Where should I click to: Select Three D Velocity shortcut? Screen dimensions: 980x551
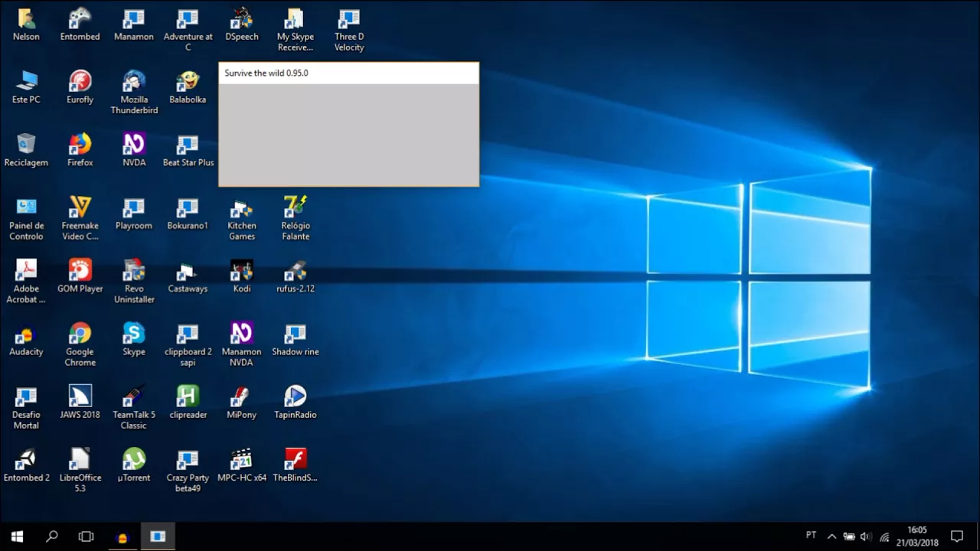tap(349, 29)
